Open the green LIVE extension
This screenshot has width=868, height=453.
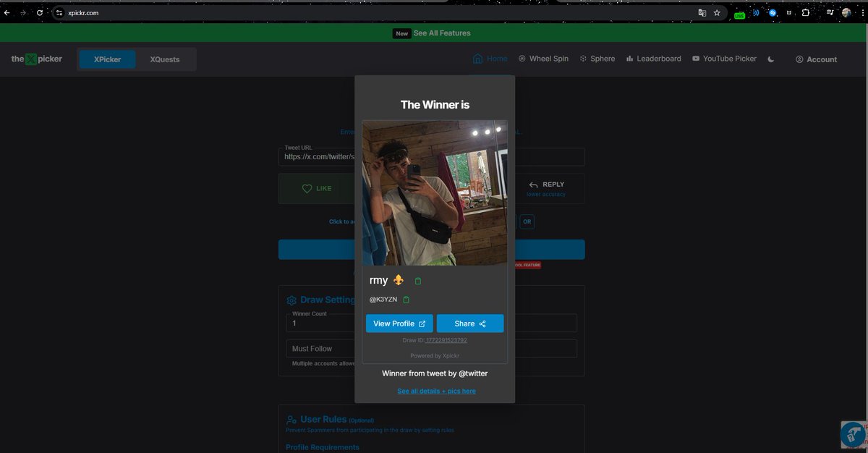pyautogui.click(x=739, y=14)
